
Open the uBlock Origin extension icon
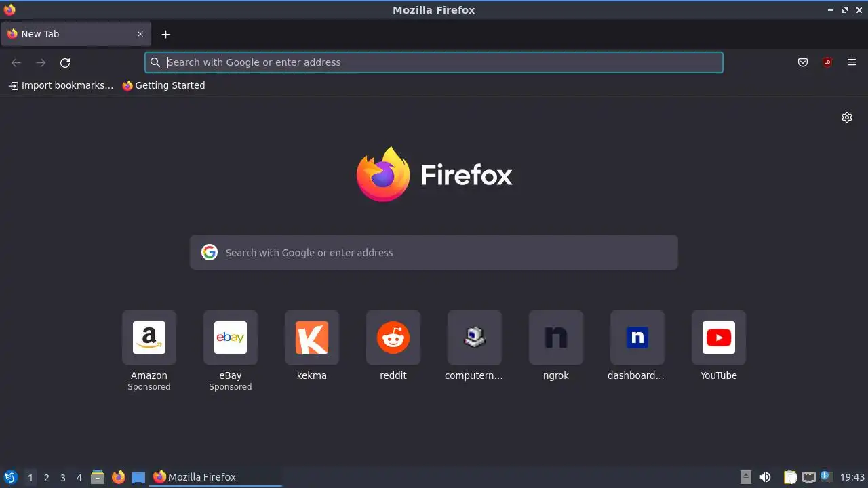[827, 62]
